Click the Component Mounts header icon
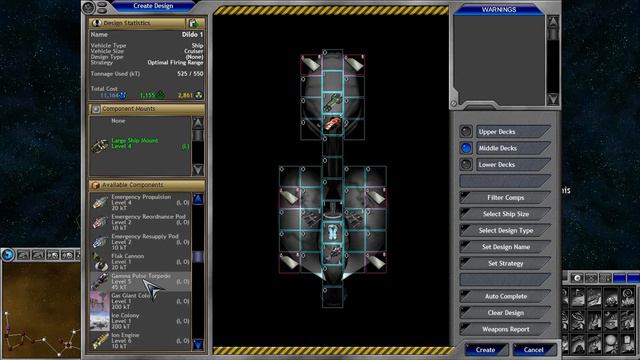Viewport: 640px width, 360px height. 96,109
